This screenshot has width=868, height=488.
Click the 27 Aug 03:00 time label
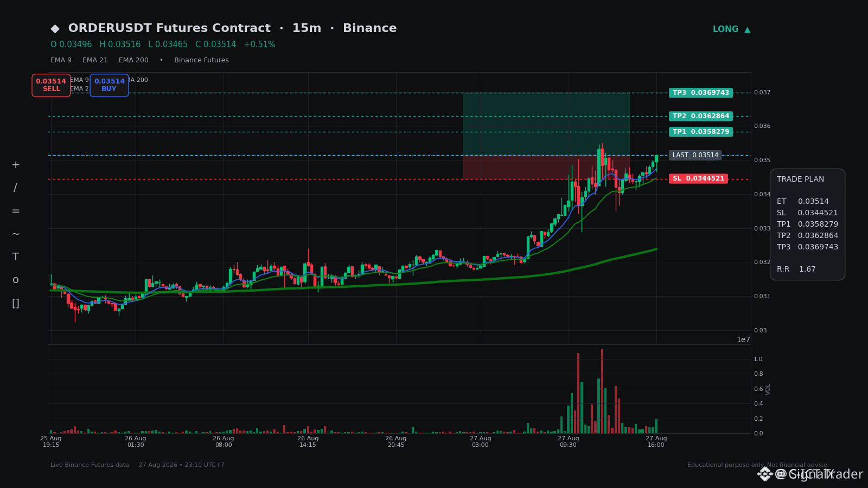[481, 442]
